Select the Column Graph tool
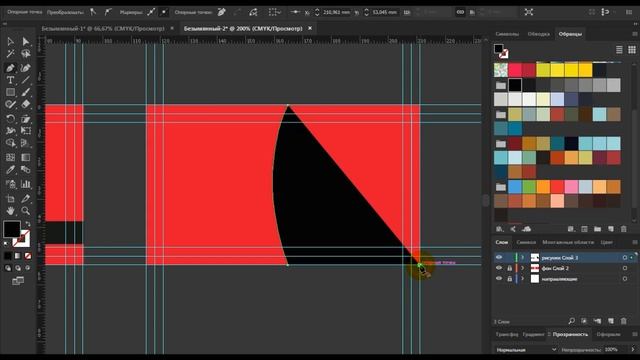 [26, 184]
